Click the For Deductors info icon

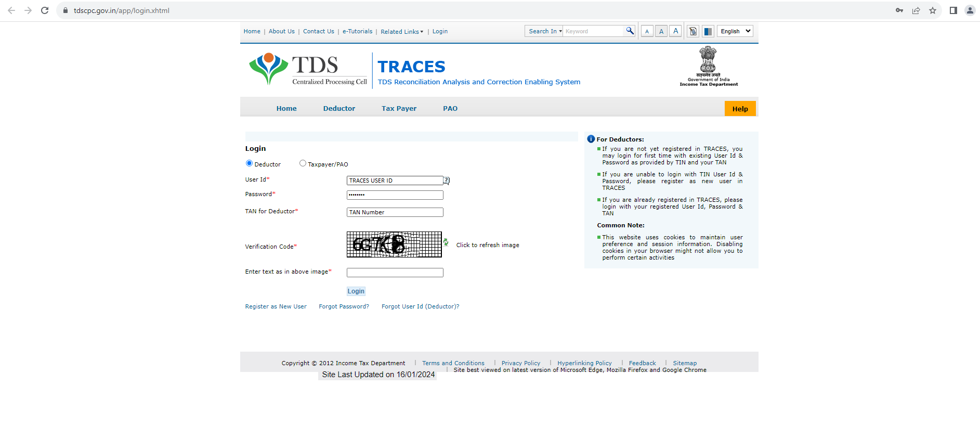591,139
